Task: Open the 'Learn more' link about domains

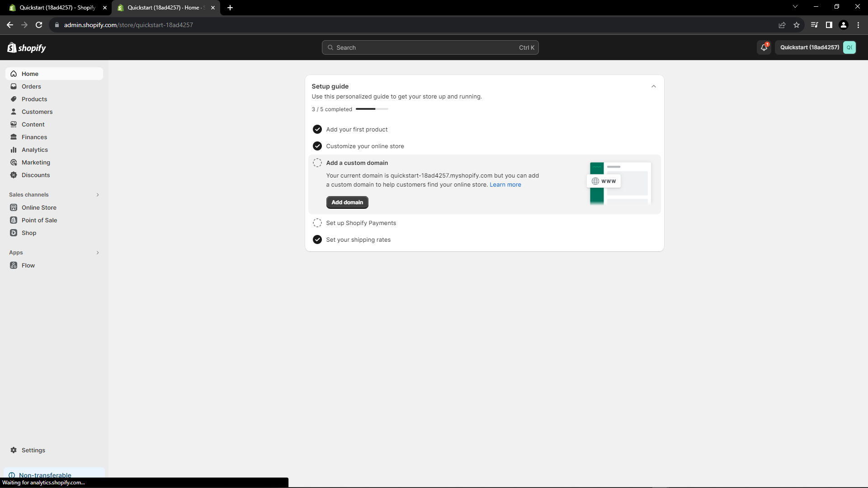Action: (505, 184)
